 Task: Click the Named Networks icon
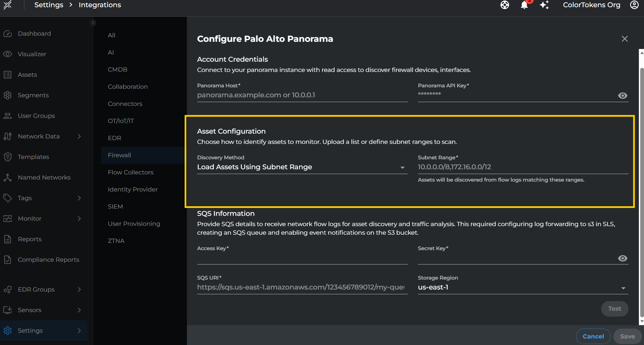click(x=8, y=177)
